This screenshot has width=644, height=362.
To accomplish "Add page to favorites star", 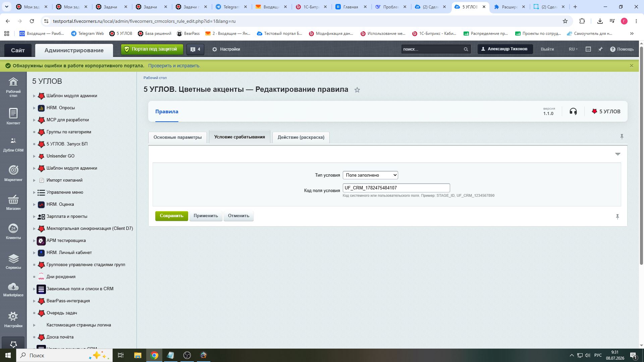I will click(x=357, y=90).
